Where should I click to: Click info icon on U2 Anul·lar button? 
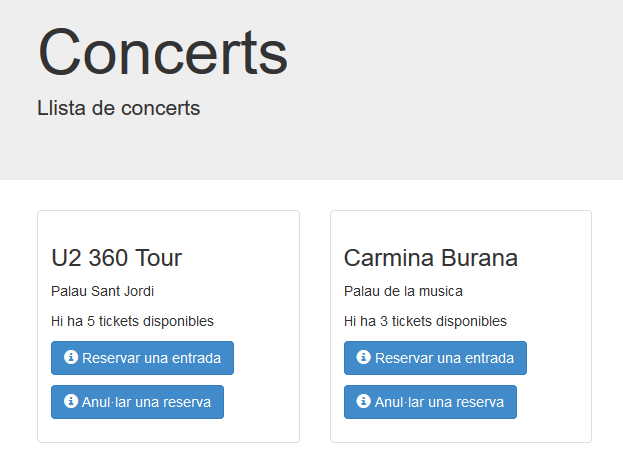coord(71,401)
